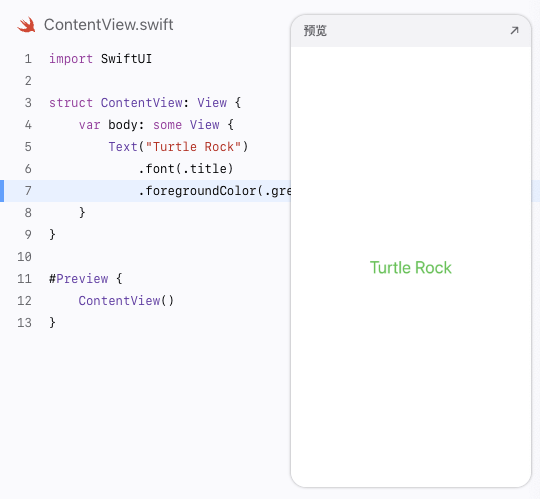The width and height of the screenshot is (540, 499).
Task: Click line number 1 in gutter
Action: pyautogui.click(x=28, y=59)
